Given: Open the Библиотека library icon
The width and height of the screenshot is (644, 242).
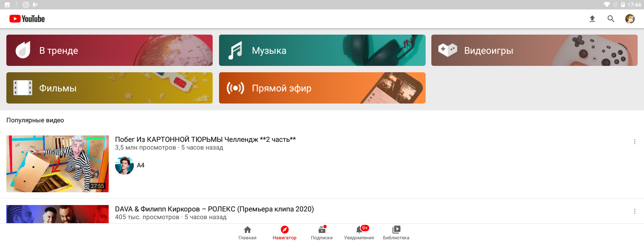Looking at the screenshot, I should coord(396,233).
